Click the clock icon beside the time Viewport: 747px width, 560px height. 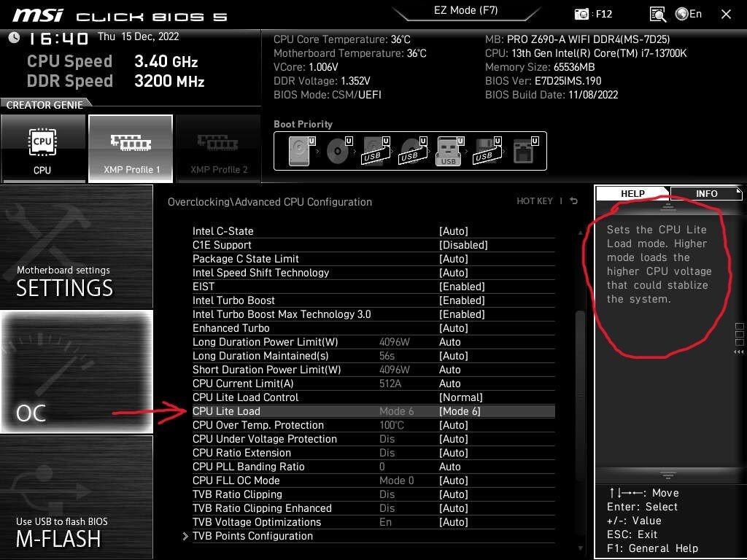[14, 37]
